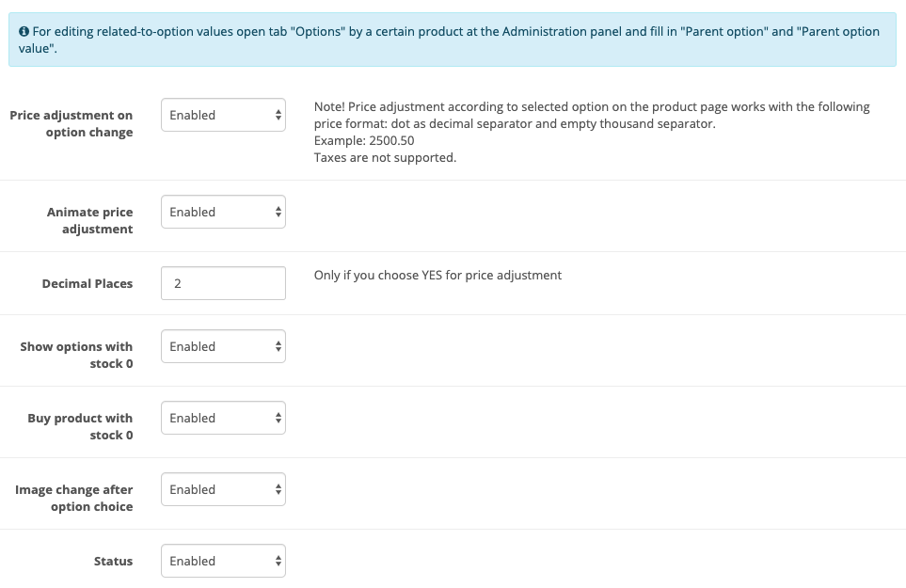Viewport: 906px width, 588px height.
Task: Click the "Animate price adjustment" label
Action: tap(90, 220)
